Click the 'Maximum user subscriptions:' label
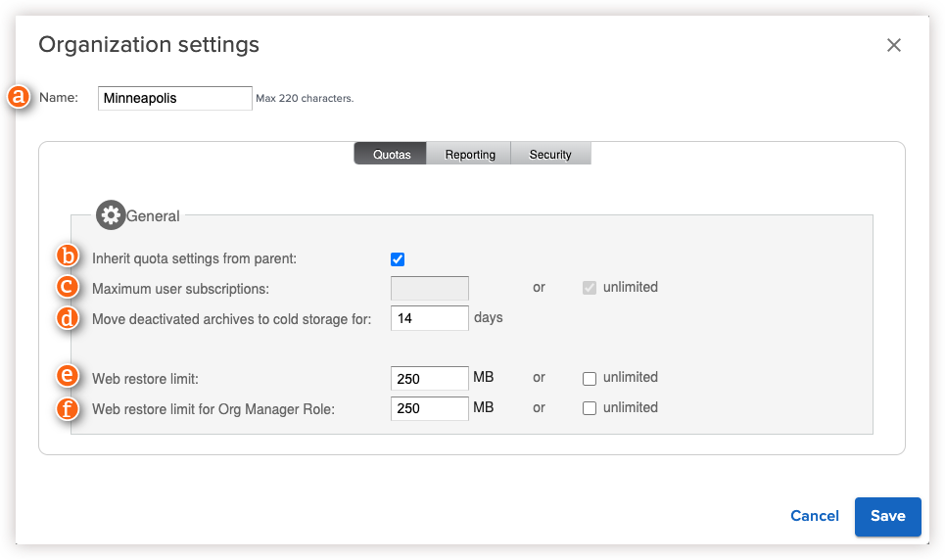The width and height of the screenshot is (945, 560). point(180,289)
